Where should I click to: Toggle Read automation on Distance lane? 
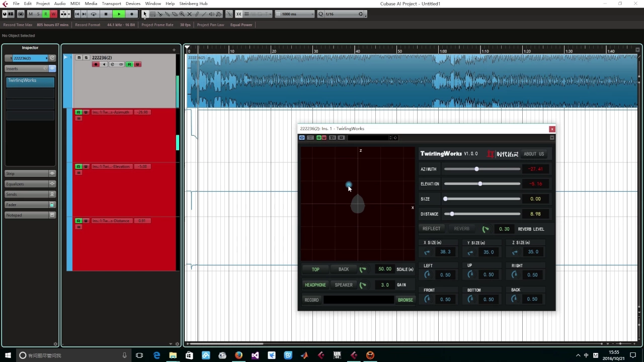pyautogui.click(x=78, y=221)
